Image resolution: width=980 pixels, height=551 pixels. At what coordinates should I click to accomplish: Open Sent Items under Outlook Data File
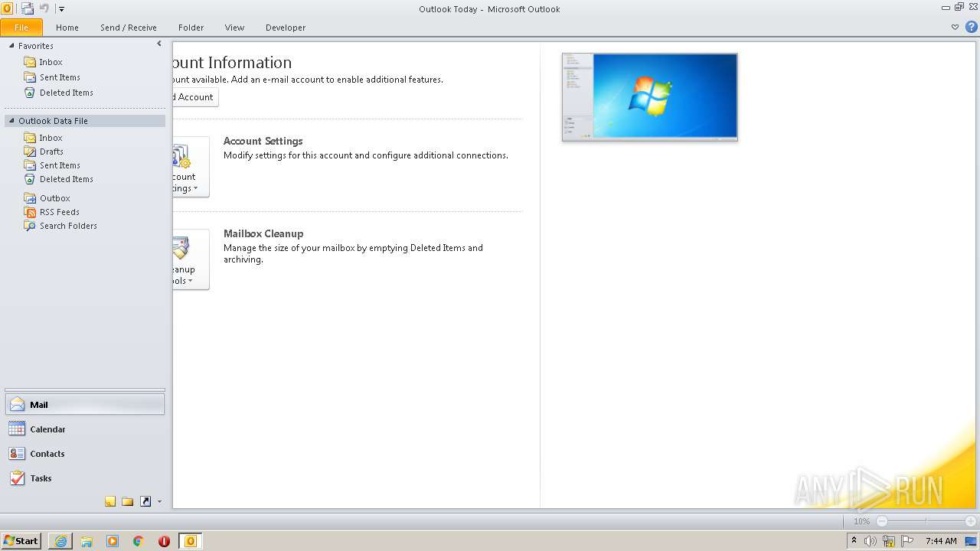[60, 165]
